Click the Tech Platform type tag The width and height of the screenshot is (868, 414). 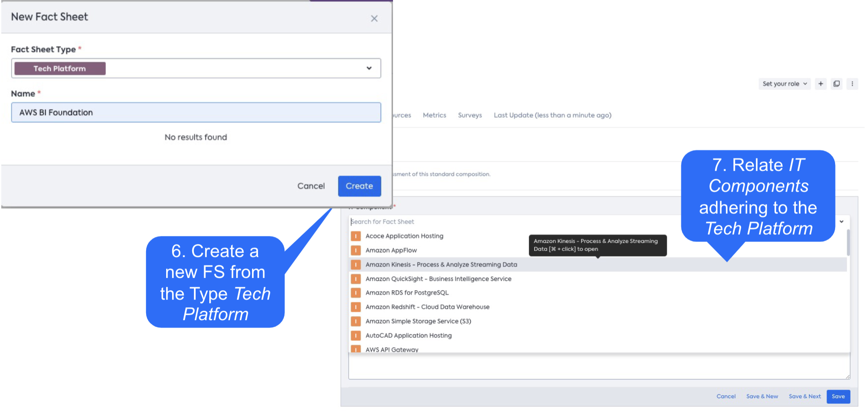[60, 68]
